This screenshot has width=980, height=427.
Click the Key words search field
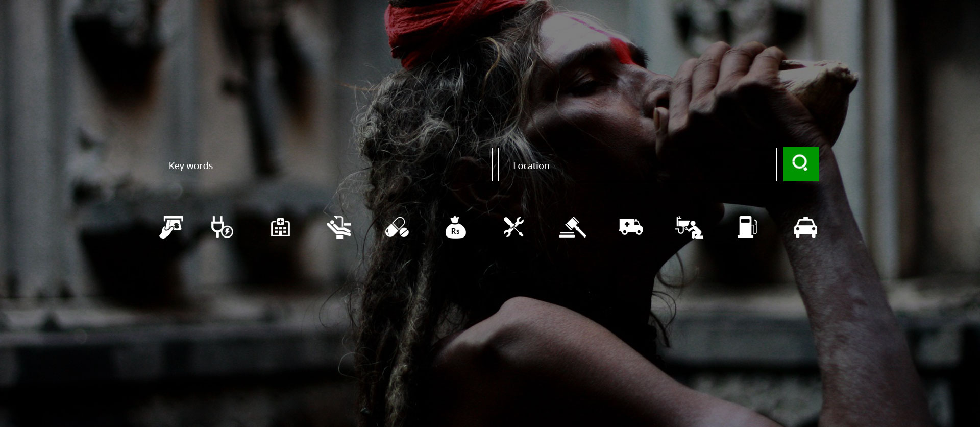tap(323, 164)
